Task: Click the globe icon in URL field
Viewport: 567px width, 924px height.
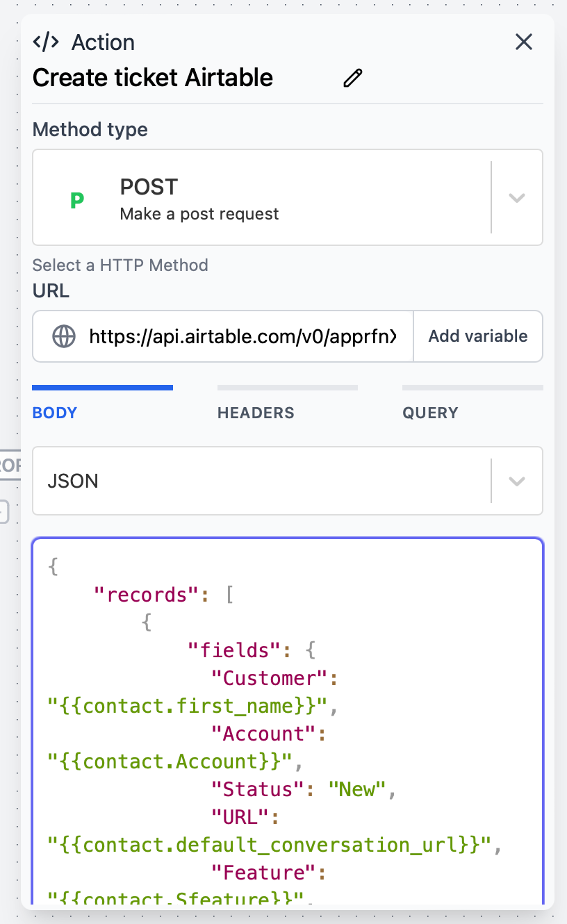Action: point(64,336)
